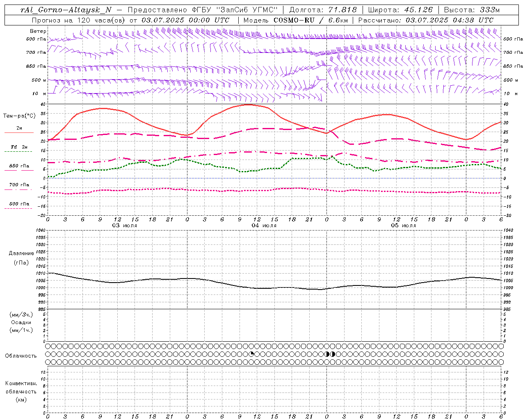Click the Осадки precipitation label
Screen dimensions: 525x420
pos(21,322)
